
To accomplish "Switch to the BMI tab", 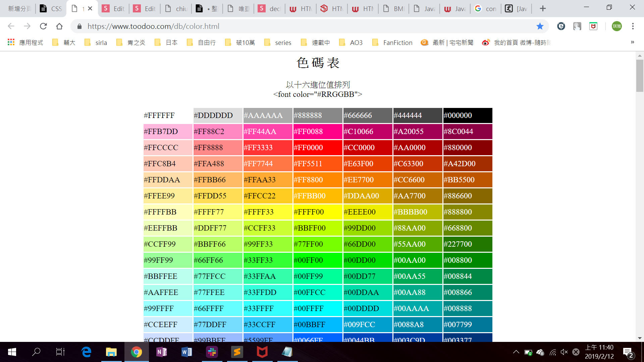I will coord(394,8).
